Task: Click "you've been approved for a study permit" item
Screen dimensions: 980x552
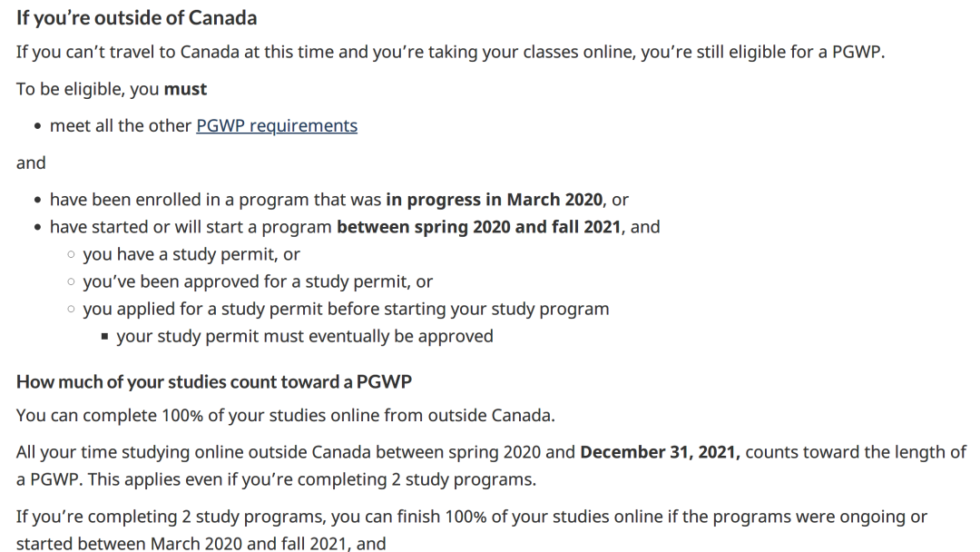Action: coord(258,281)
